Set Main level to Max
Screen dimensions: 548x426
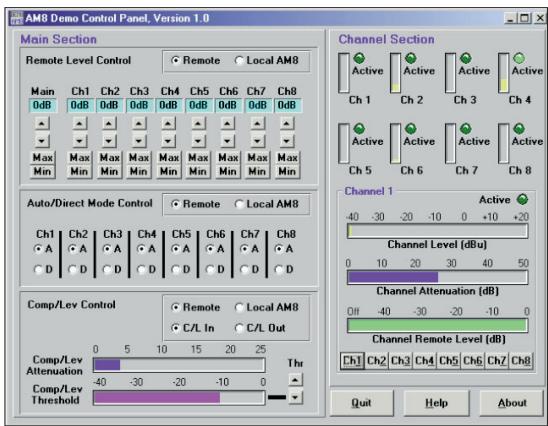pyautogui.click(x=42, y=158)
